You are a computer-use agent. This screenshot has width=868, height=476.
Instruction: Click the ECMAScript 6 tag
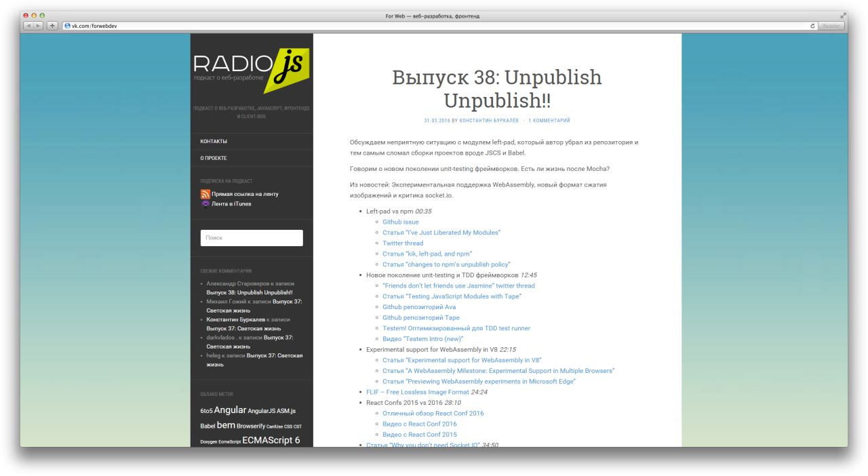point(271,440)
